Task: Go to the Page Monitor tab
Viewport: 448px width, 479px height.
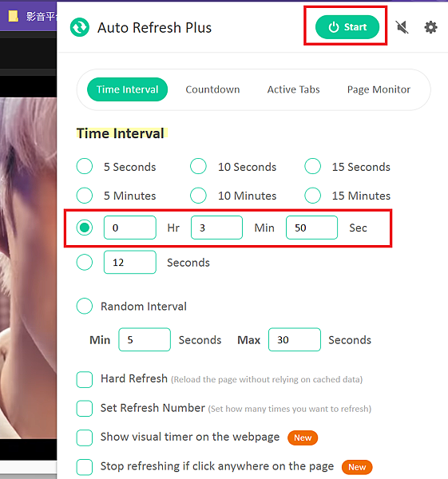Action: click(379, 89)
